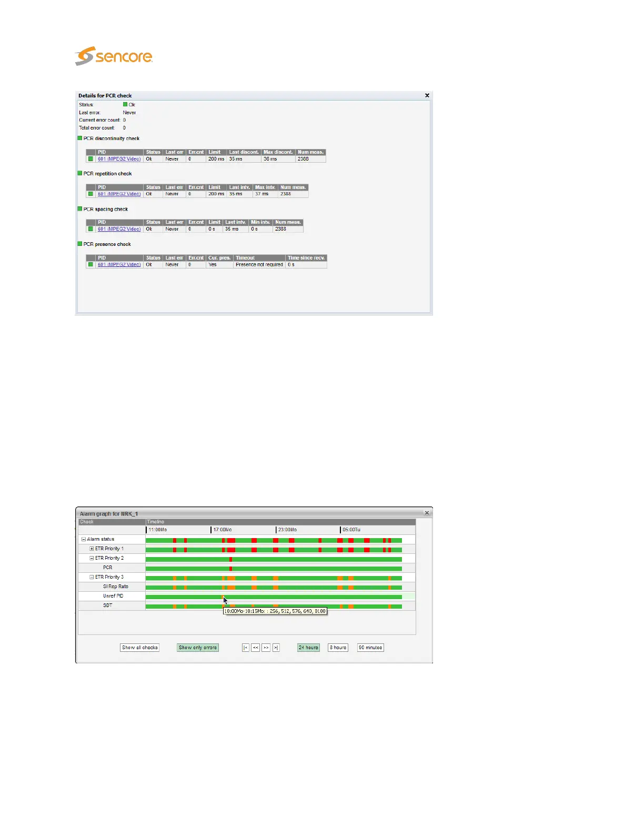Click the Sencore logo
The image size is (644, 834).
pyautogui.click(x=114, y=56)
